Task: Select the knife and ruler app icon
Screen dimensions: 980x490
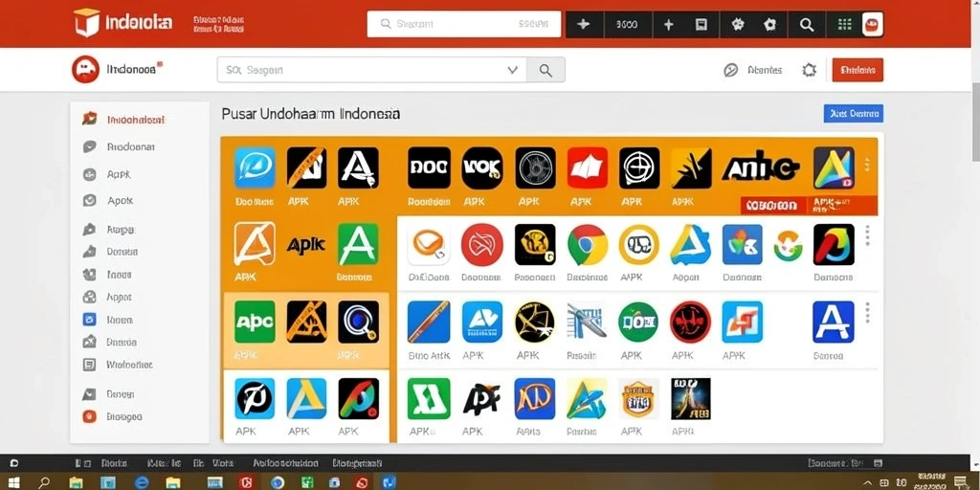Action: [x=587, y=322]
